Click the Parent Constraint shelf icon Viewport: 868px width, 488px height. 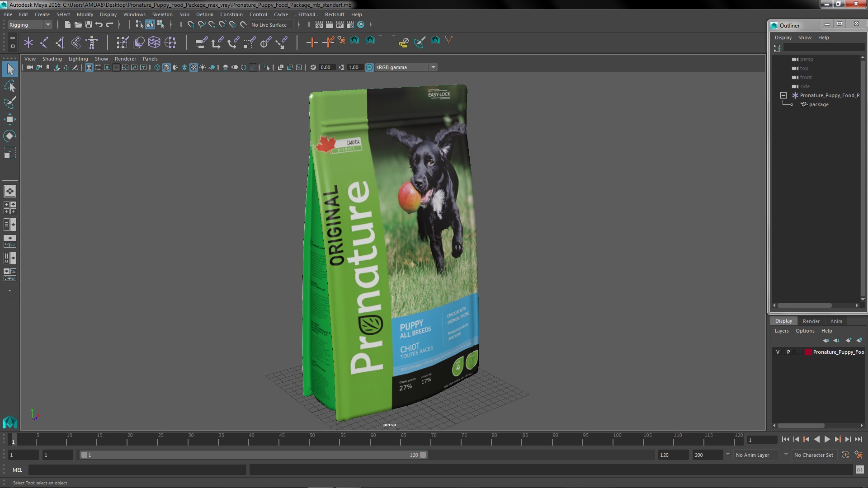[201, 42]
